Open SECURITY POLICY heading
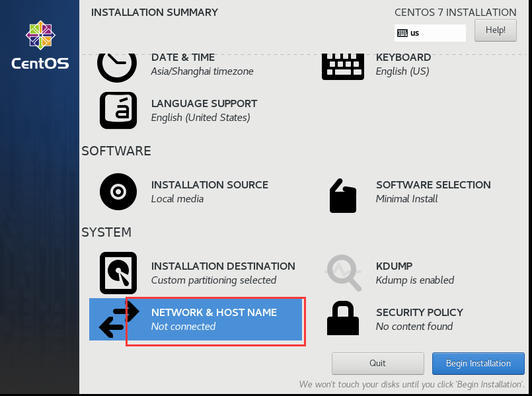 (420, 313)
